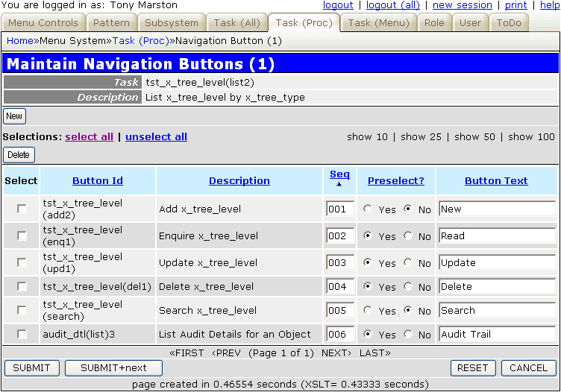Click the logout (all) link
Screen dimensions: 561x392
point(392,5)
